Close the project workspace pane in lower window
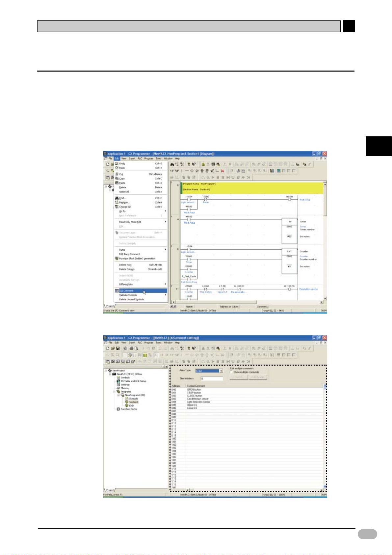392x555 pixels. [x=166, y=367]
